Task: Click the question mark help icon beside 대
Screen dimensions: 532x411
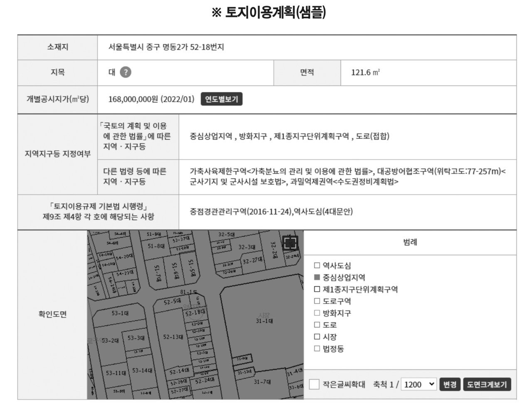Action: [x=126, y=72]
